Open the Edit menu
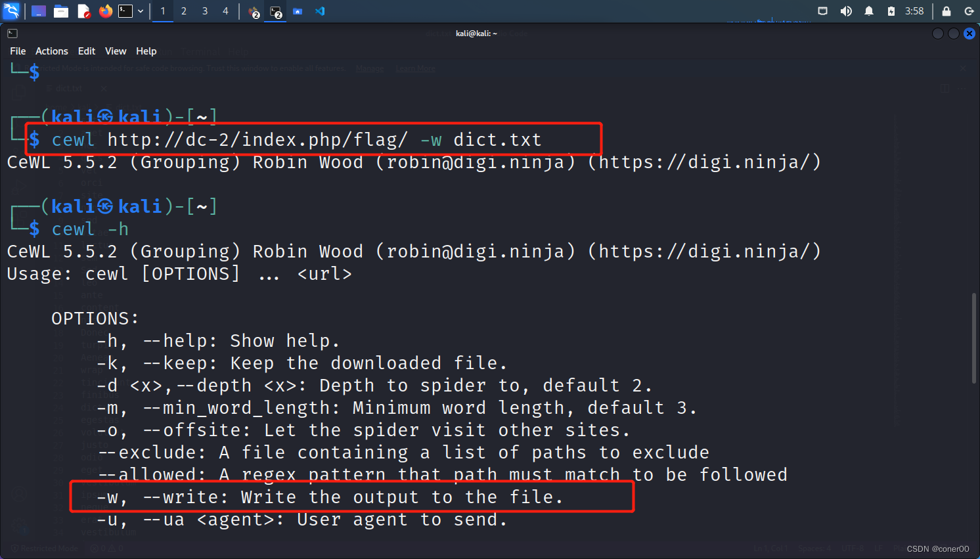This screenshot has height=559, width=980. (87, 51)
